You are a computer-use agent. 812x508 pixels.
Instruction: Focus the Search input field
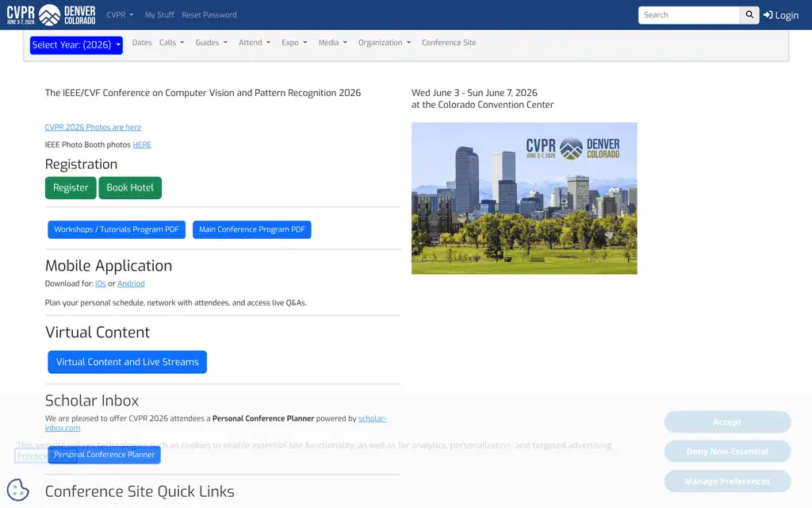[689, 15]
